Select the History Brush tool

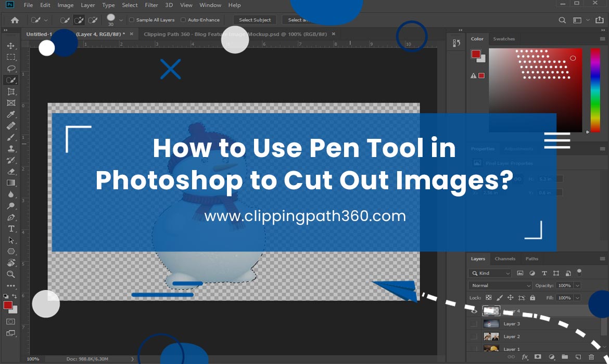pos(11,160)
